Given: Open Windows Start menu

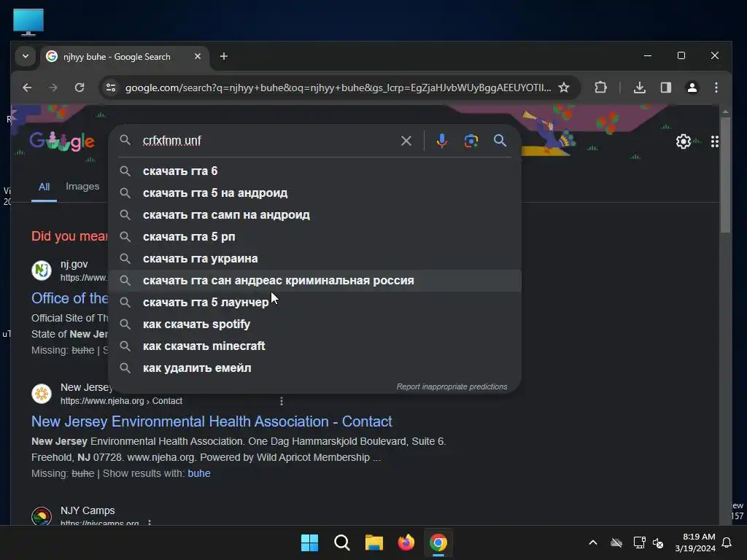Looking at the screenshot, I should [309, 542].
